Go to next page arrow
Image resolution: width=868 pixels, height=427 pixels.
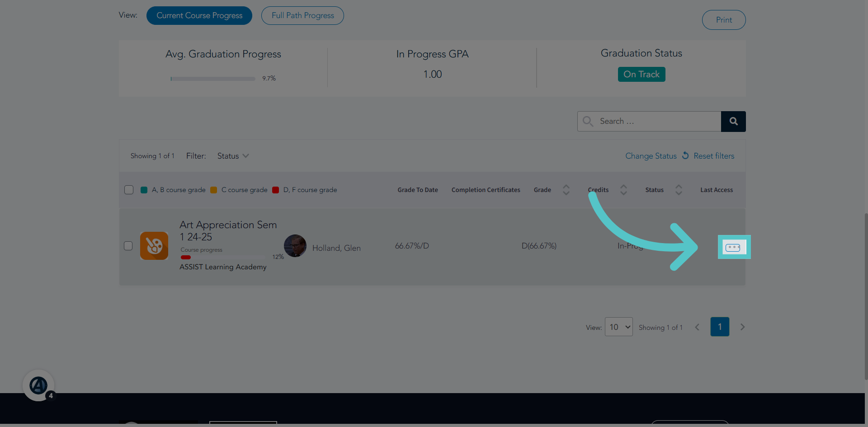742,327
